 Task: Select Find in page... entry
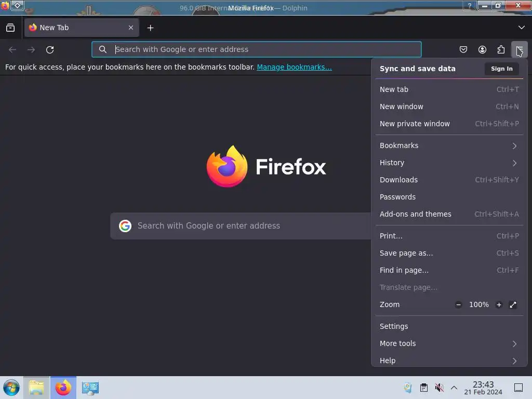(x=449, y=270)
